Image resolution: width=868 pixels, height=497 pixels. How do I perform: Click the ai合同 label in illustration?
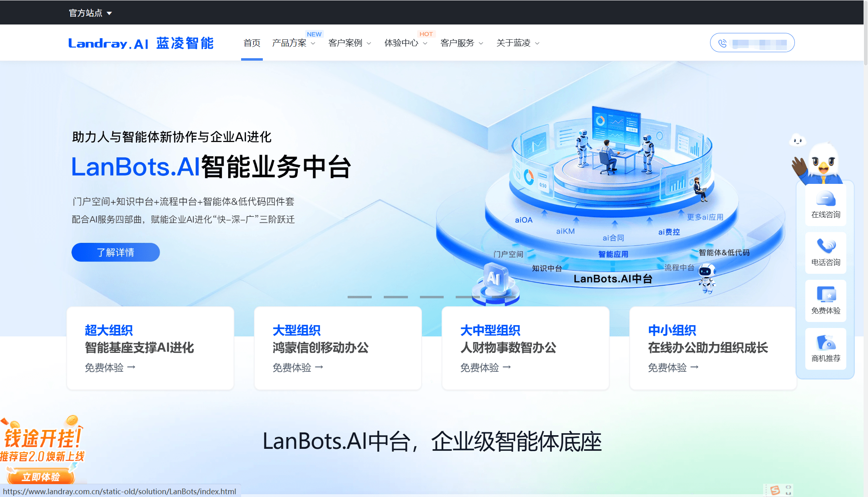613,238
